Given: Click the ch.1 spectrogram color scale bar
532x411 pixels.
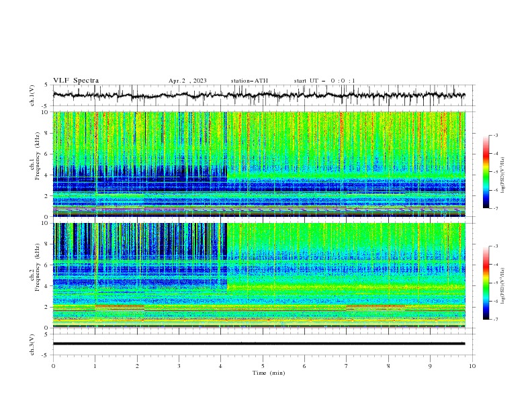Looking at the screenshot, I should tap(486, 172).
